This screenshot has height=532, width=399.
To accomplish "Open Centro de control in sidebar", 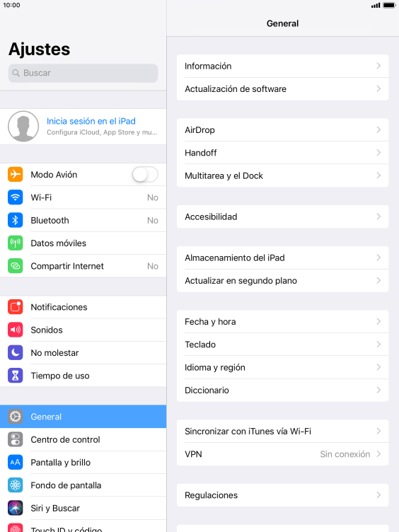I will (83, 439).
